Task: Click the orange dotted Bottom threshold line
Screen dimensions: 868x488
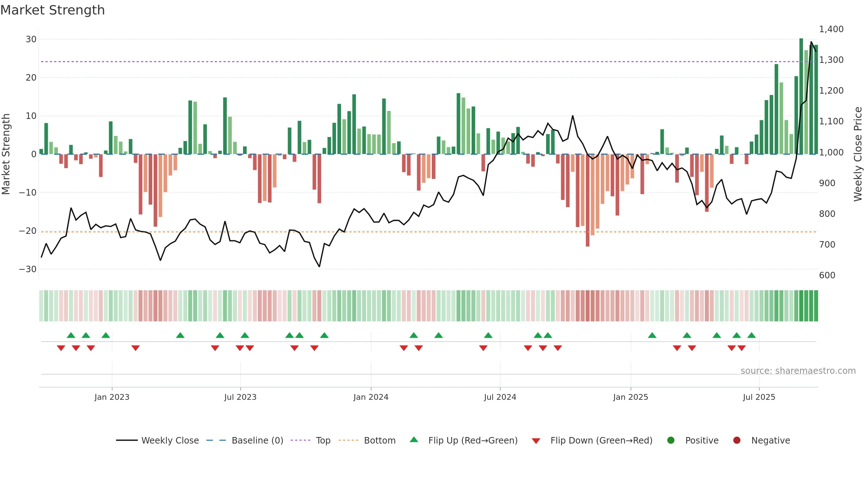Action: pos(429,232)
